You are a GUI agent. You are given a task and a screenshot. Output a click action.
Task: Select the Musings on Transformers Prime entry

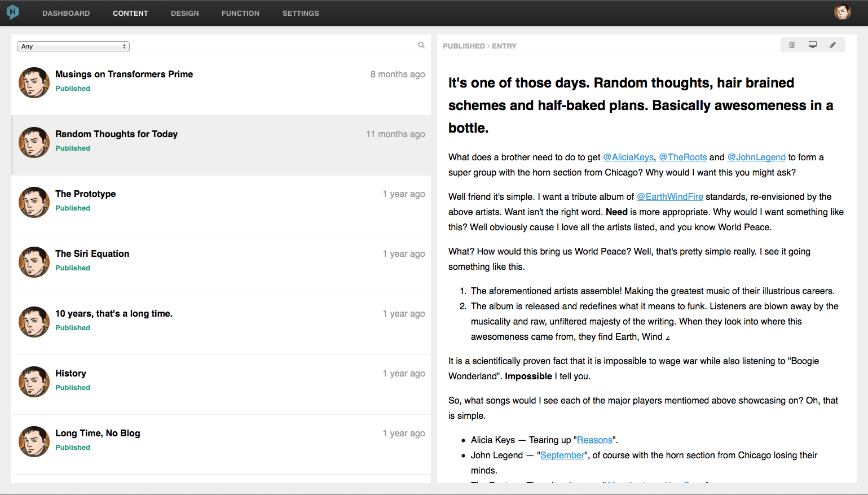[x=124, y=75]
